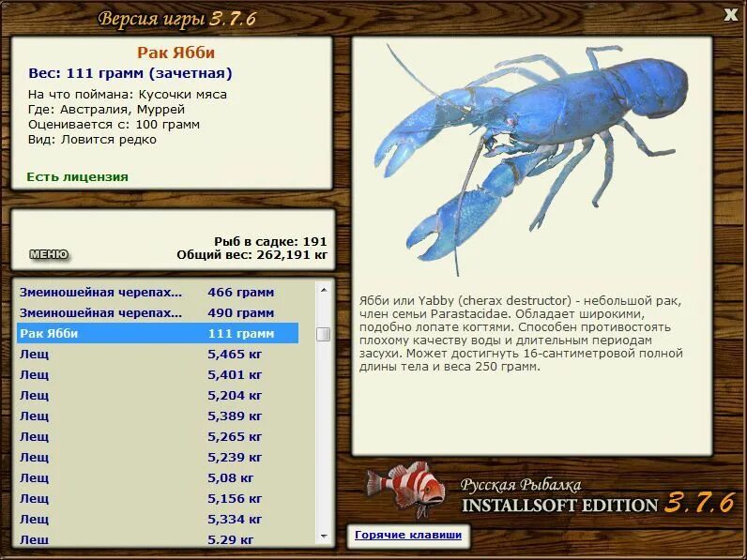This screenshot has width=747, height=560.
Task: Select the Лещ 5,265 кг row
Action: 158,437
